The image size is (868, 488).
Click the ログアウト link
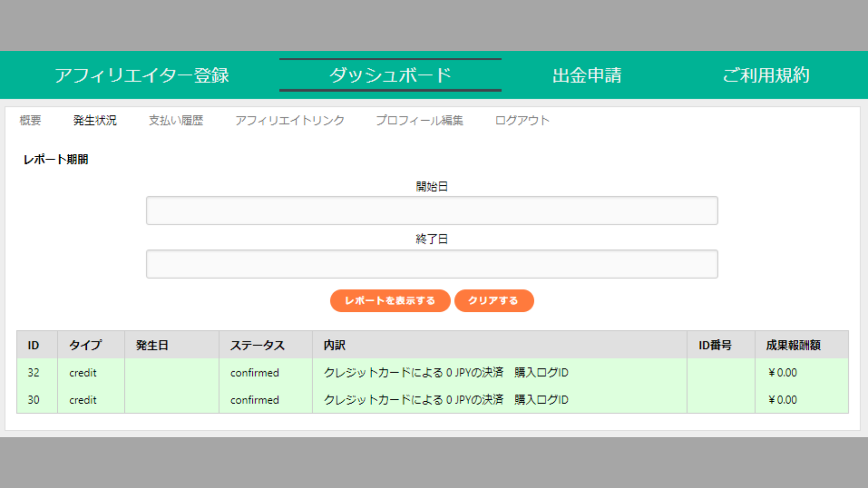(522, 120)
